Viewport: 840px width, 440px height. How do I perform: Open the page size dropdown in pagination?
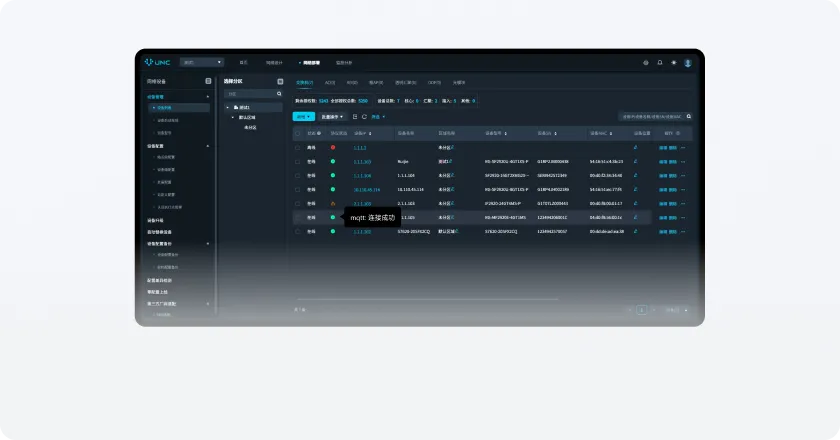coord(677,310)
